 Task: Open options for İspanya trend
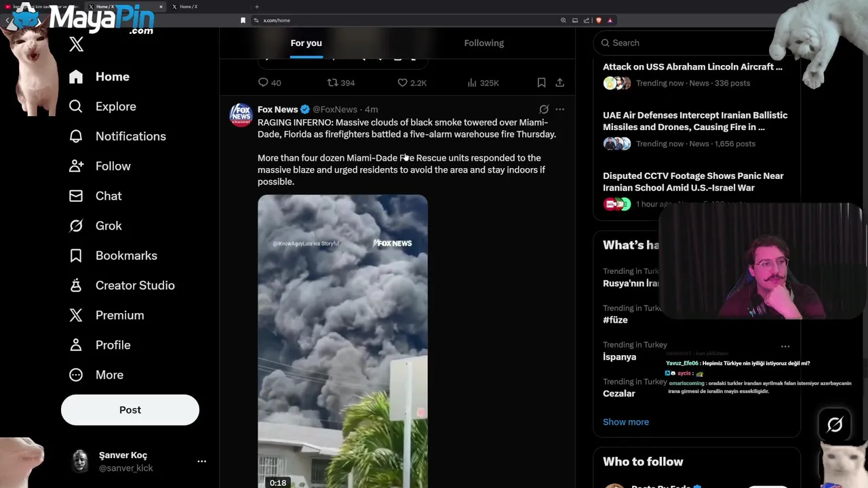[785, 346]
